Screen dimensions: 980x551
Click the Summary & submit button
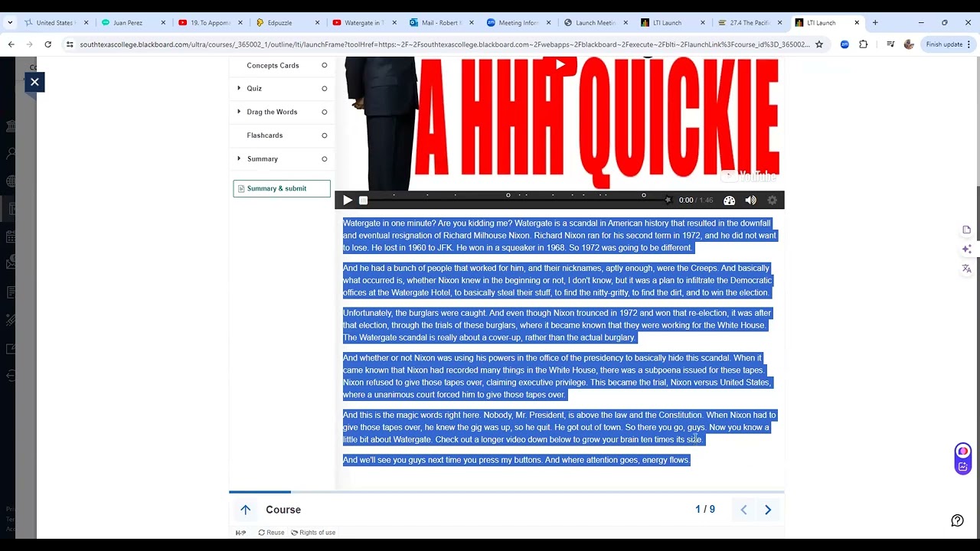tap(282, 188)
